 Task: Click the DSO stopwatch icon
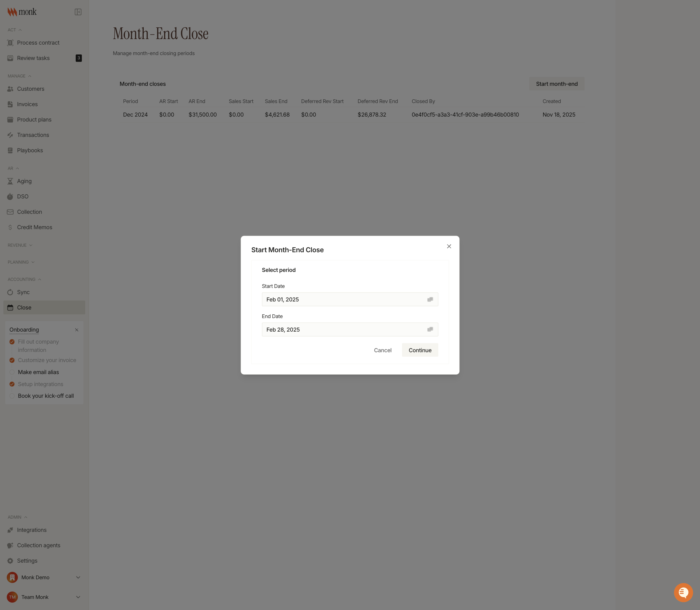coord(10,196)
